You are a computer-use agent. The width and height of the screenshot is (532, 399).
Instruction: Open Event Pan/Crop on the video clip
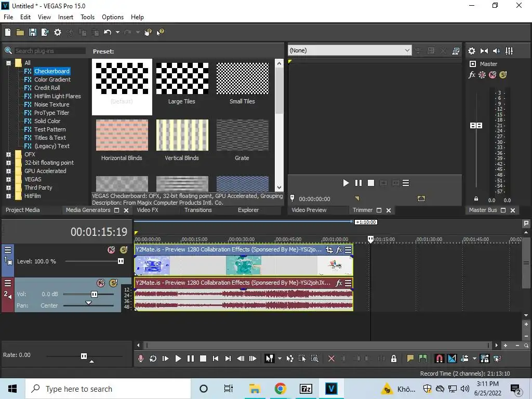(x=329, y=250)
